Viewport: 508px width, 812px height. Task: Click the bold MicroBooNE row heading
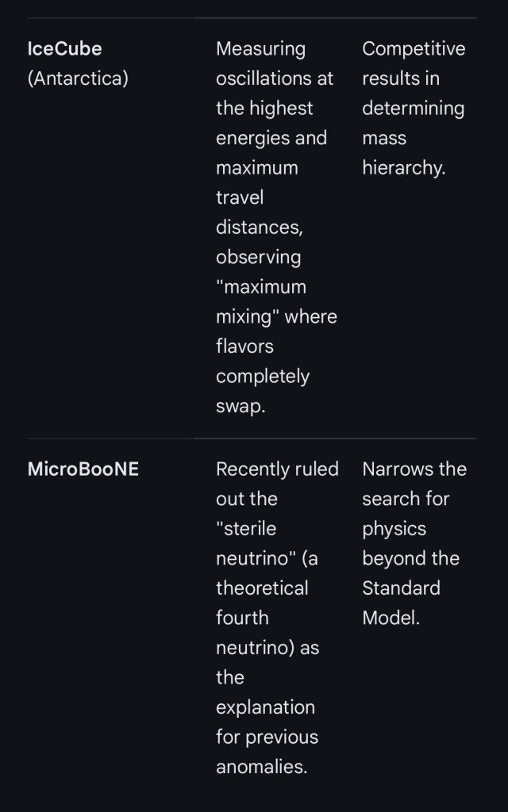click(x=83, y=469)
